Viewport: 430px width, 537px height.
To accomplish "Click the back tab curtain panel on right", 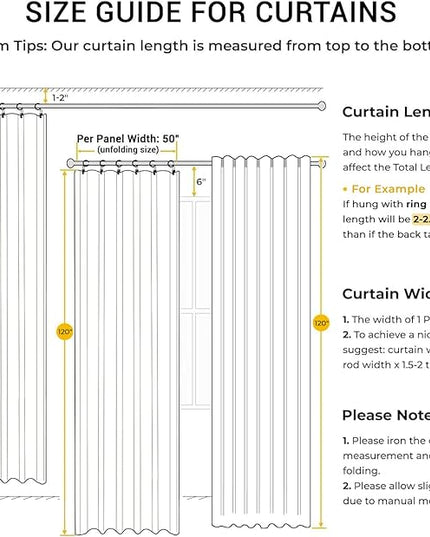I will (x=262, y=342).
